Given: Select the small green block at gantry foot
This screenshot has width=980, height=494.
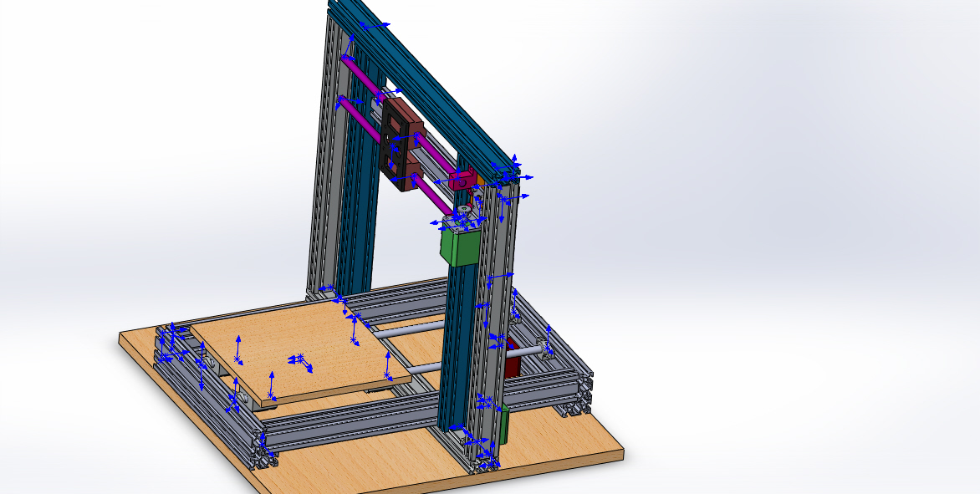Looking at the screenshot, I should (505, 425).
